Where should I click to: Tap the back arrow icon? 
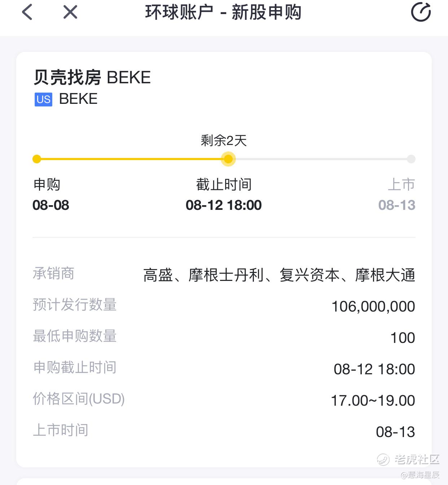[27, 12]
